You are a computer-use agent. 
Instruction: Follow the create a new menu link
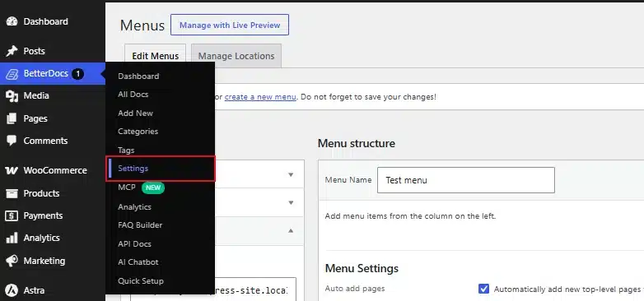(x=260, y=97)
